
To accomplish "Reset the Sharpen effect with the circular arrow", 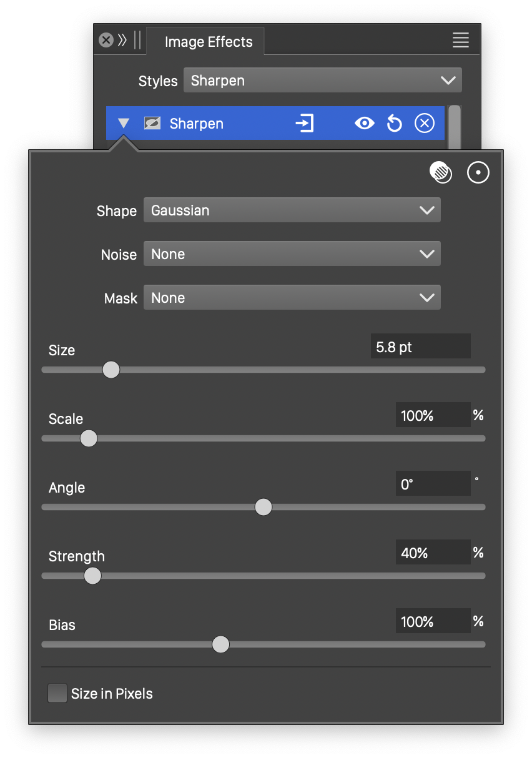I will point(394,124).
